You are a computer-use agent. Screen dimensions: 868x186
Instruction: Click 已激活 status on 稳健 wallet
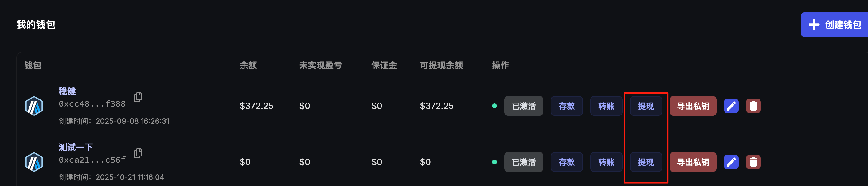523,106
